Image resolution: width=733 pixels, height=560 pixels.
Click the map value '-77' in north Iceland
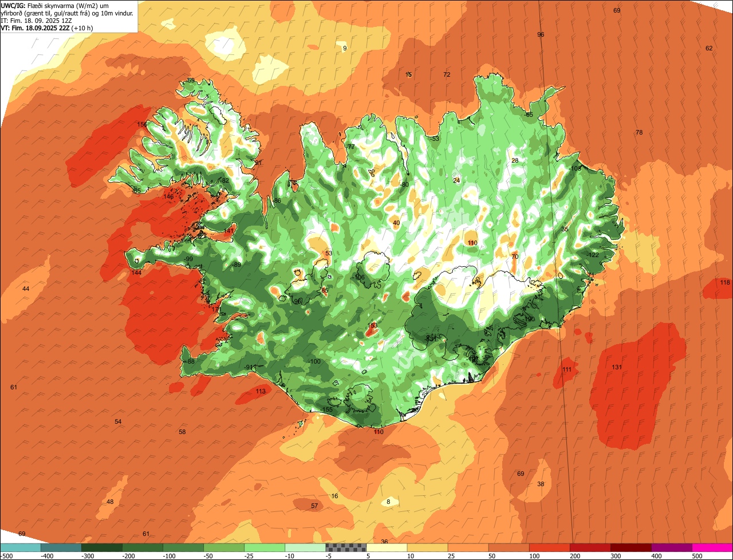(350, 147)
